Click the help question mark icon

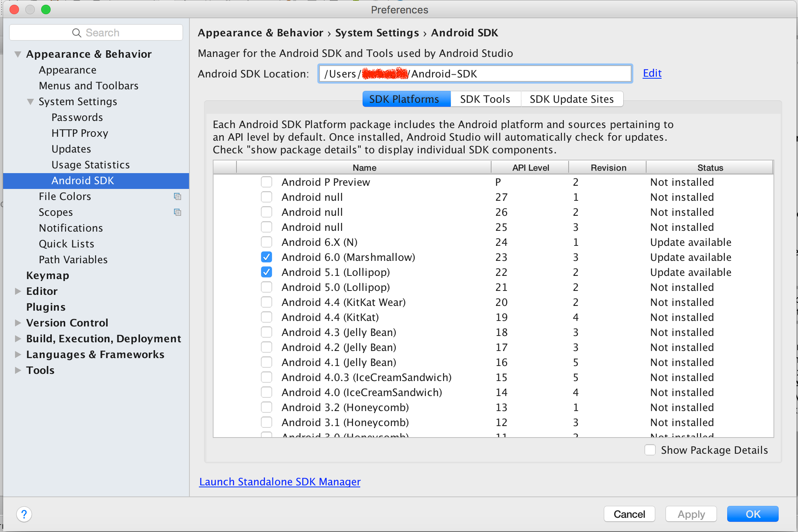24,514
